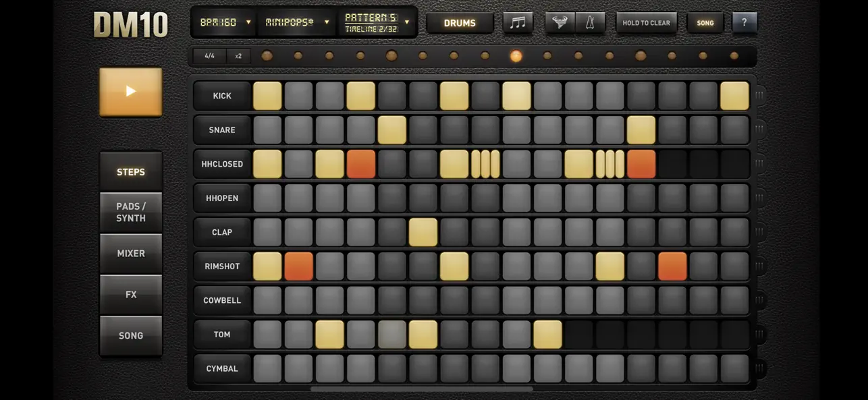Click the highlighted timeline step indicator light
Viewport: 868px width, 400px height.
pyautogui.click(x=516, y=56)
